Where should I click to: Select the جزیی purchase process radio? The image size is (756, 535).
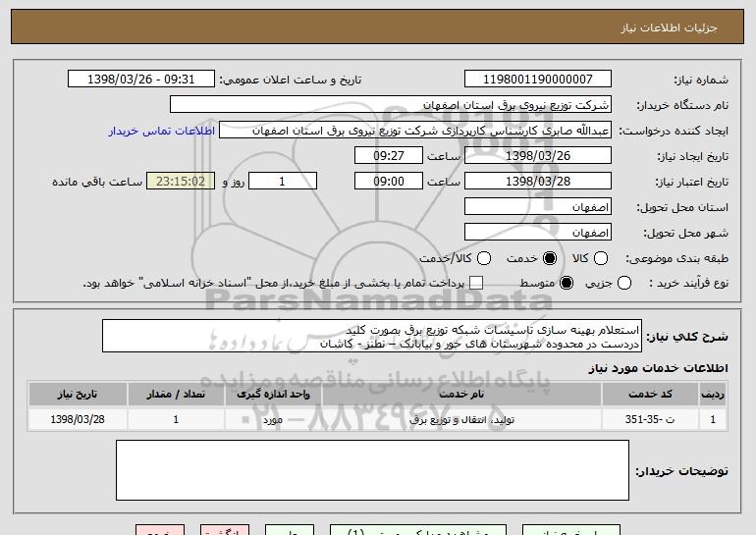tap(623, 283)
